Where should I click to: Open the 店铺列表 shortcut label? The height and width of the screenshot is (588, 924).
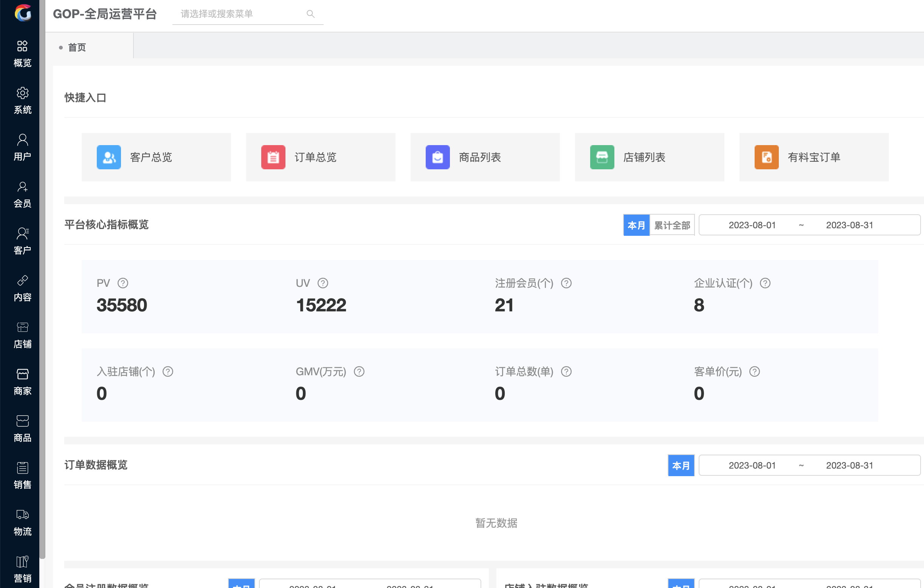[644, 157]
